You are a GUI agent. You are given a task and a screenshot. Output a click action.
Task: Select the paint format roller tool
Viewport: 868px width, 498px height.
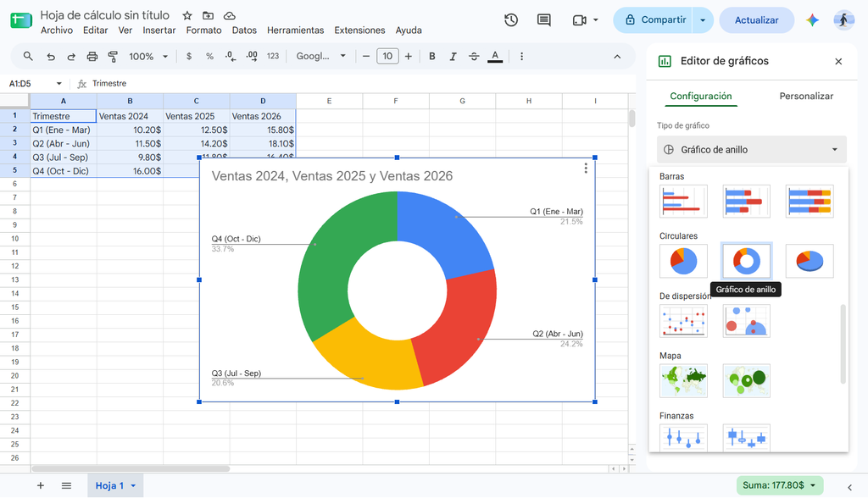(x=113, y=57)
